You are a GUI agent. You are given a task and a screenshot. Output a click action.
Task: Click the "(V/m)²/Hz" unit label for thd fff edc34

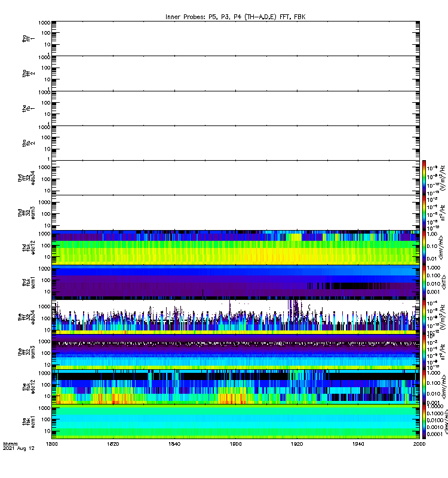coord(443,178)
